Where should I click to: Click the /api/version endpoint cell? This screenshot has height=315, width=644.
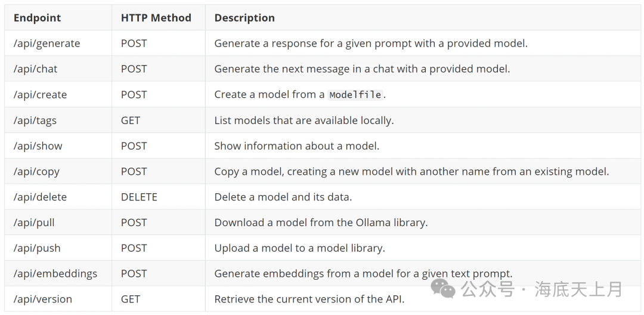[42, 299]
